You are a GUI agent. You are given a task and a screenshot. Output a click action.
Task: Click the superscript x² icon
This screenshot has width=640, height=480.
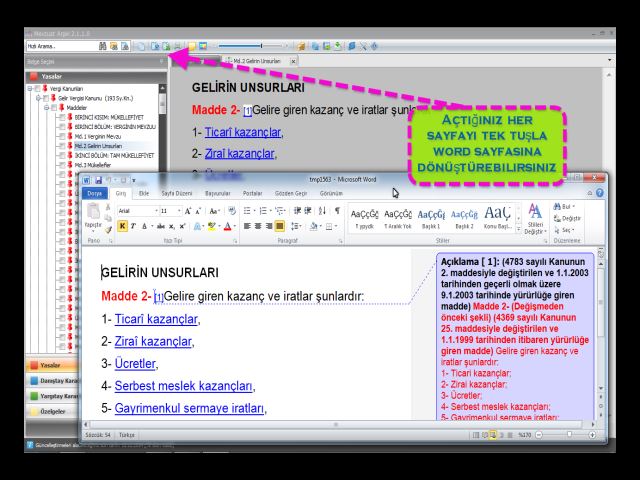pos(182,226)
